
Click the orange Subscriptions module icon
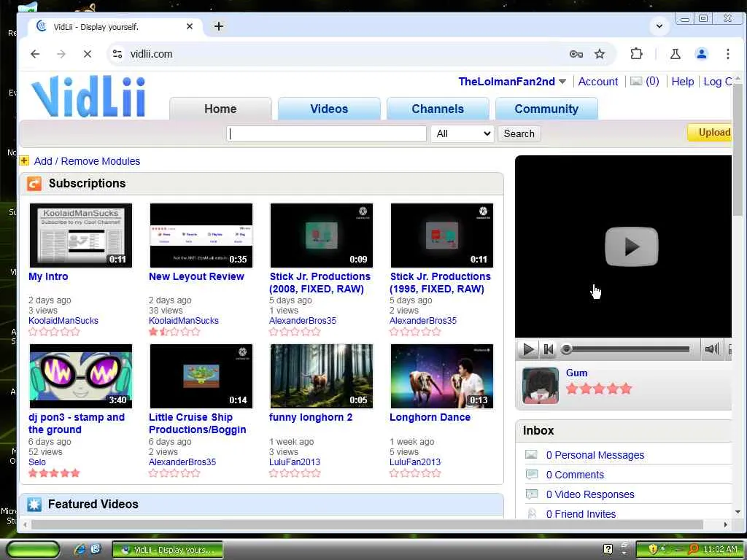tap(34, 183)
